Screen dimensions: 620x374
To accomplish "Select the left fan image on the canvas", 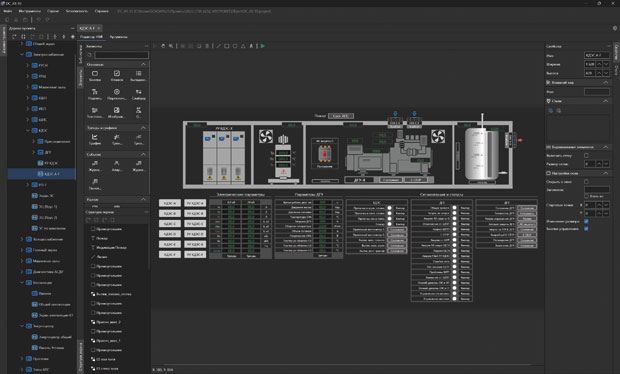I will tap(266, 136).
